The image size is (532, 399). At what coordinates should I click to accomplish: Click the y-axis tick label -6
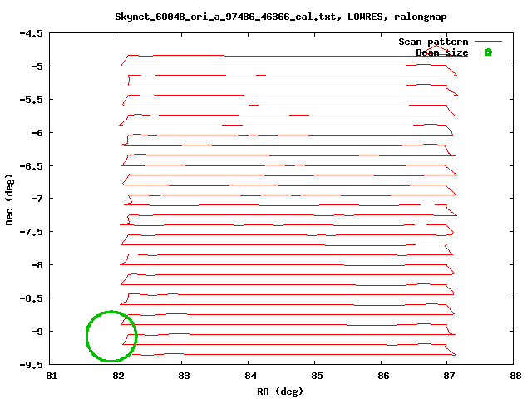37,133
